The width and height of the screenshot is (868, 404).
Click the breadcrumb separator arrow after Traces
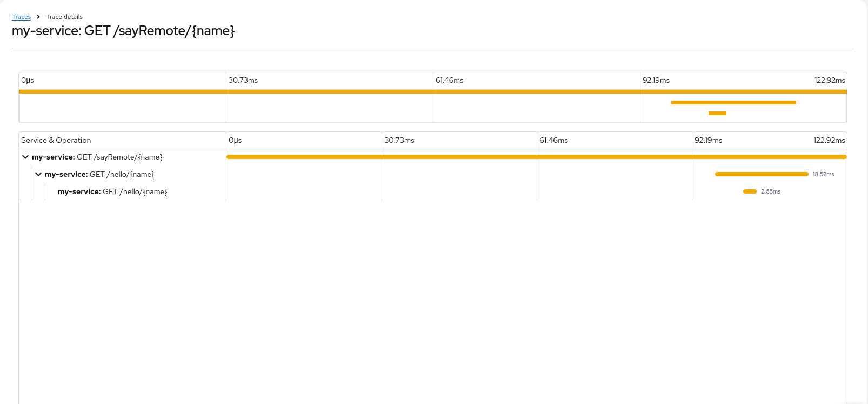point(38,17)
